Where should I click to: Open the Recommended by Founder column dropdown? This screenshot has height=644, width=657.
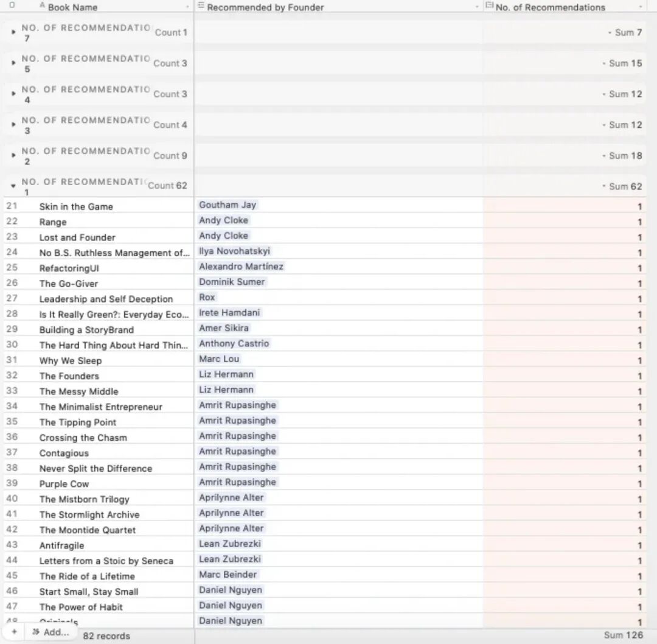pyautogui.click(x=477, y=7)
